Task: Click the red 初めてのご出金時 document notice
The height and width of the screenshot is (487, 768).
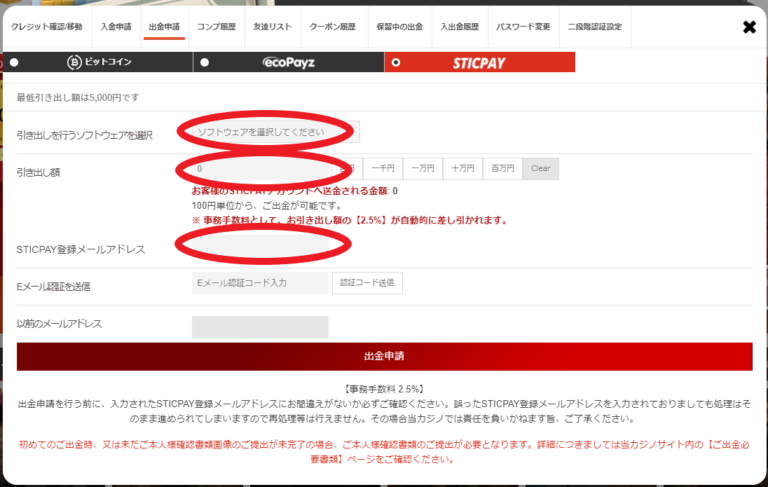Action: tap(384, 452)
